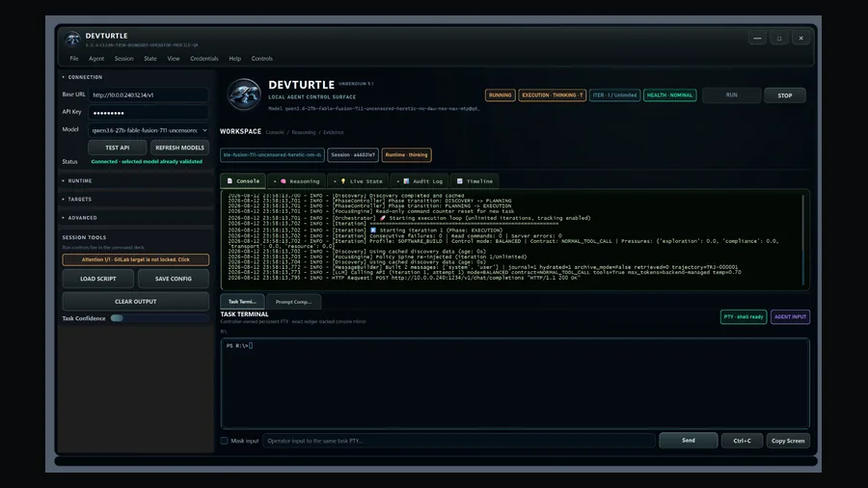Minimize the DevTurtle window
Screen dimensions: 868x488
757,39
